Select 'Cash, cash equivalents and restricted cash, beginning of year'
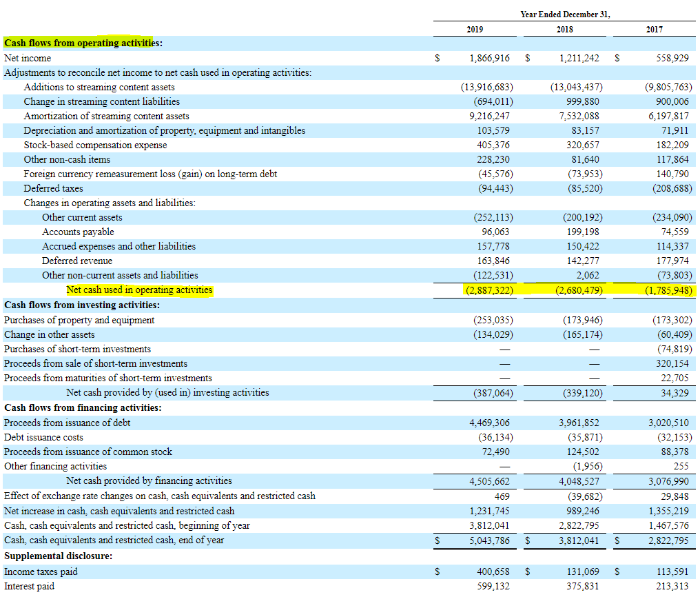Screen dimensions: 700x597 [x=127, y=525]
